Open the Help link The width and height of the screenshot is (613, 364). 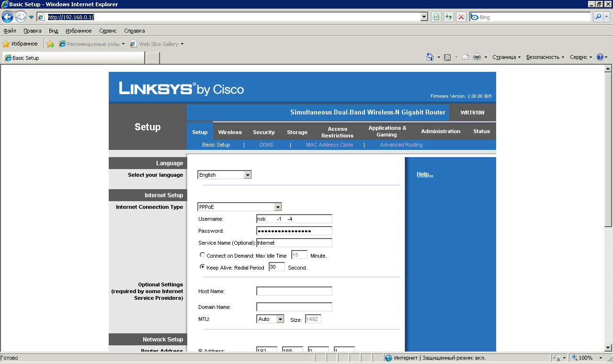pyautogui.click(x=425, y=174)
